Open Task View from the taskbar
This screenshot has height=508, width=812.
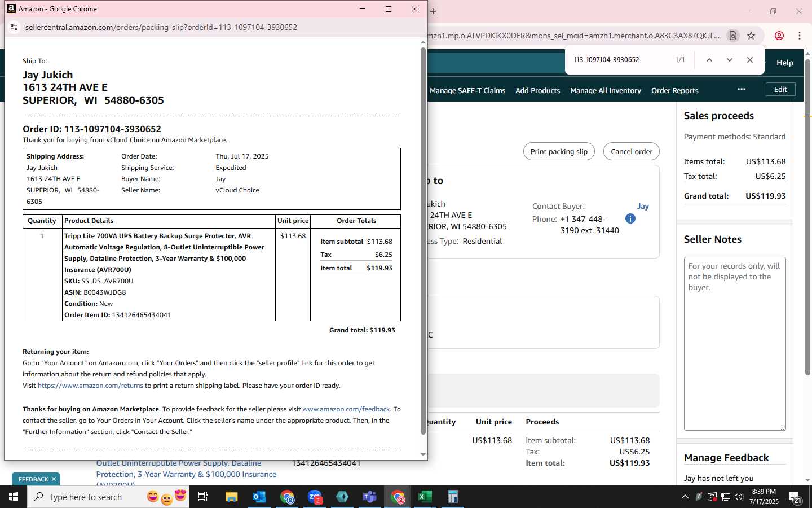[203, 497]
